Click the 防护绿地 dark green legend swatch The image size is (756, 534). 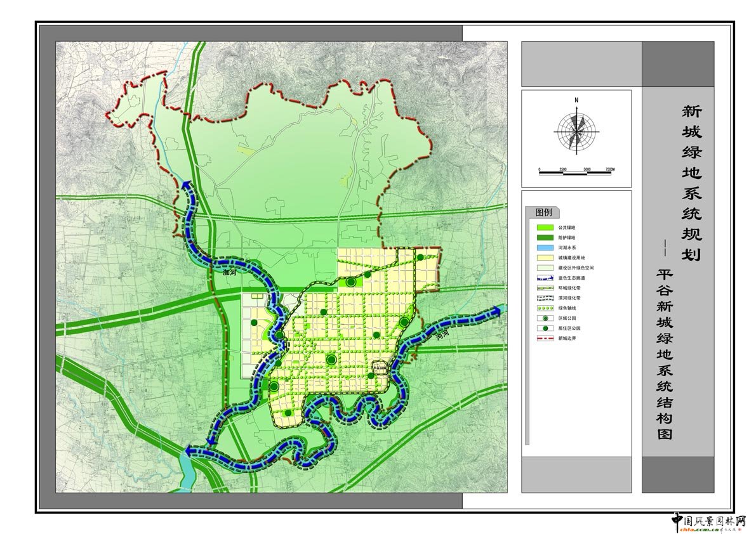(x=546, y=237)
